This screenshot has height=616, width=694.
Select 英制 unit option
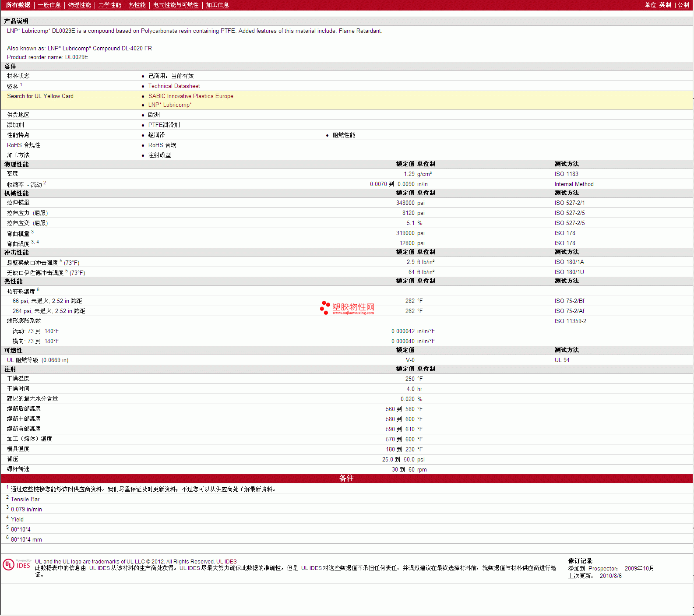click(x=665, y=5)
